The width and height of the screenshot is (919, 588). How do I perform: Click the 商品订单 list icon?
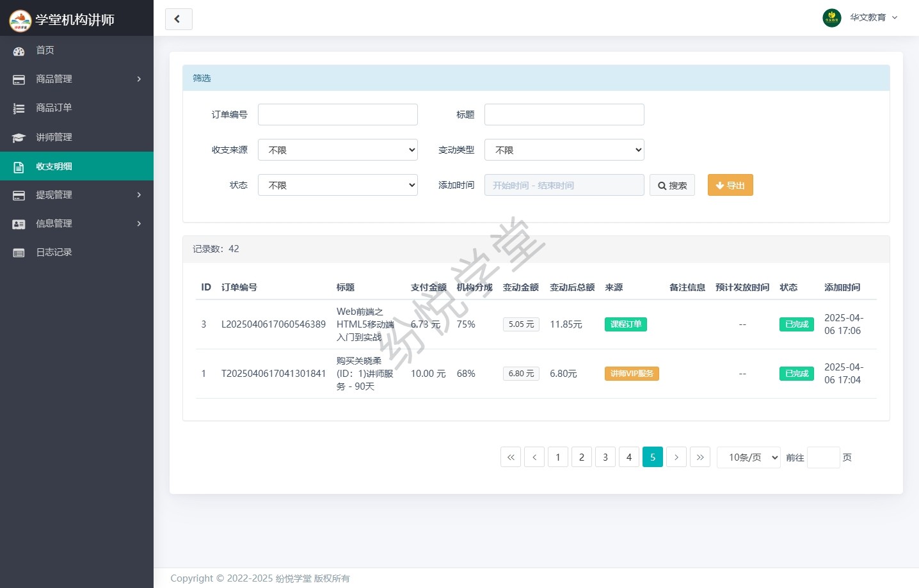point(19,109)
